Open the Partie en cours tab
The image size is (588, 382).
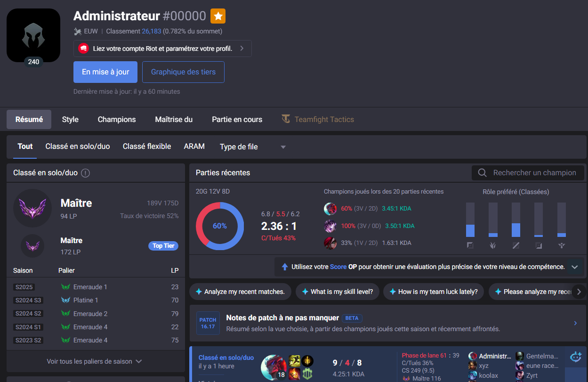[237, 120]
